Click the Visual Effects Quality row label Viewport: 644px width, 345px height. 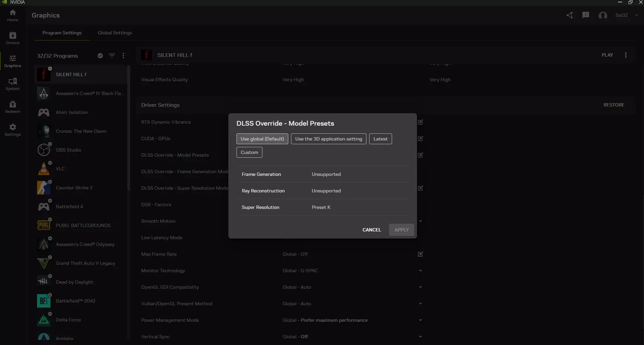pyautogui.click(x=164, y=80)
